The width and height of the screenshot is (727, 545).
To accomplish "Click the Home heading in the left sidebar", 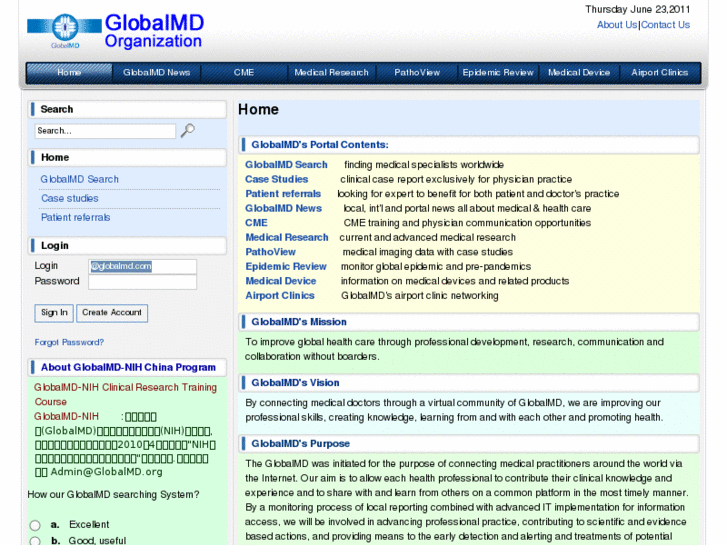I will click(x=55, y=158).
